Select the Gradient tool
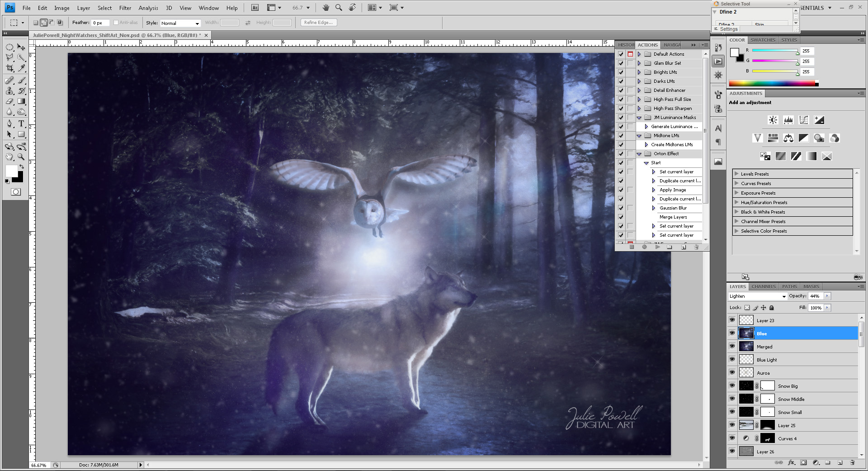 click(21, 101)
